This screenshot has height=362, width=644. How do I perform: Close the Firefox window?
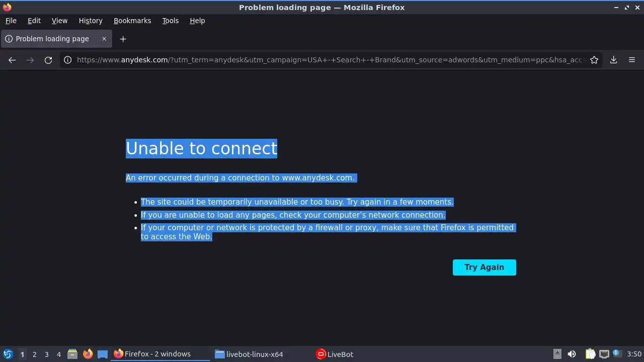coord(637,8)
